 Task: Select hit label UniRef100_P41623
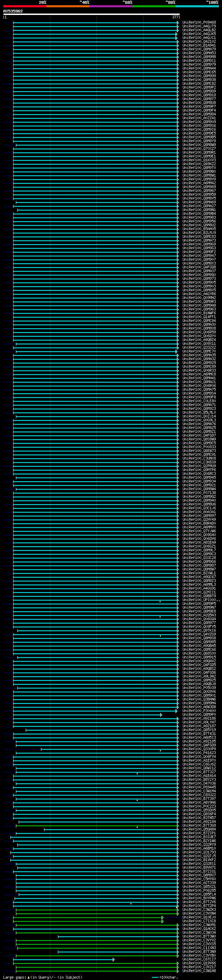[199, 753]
